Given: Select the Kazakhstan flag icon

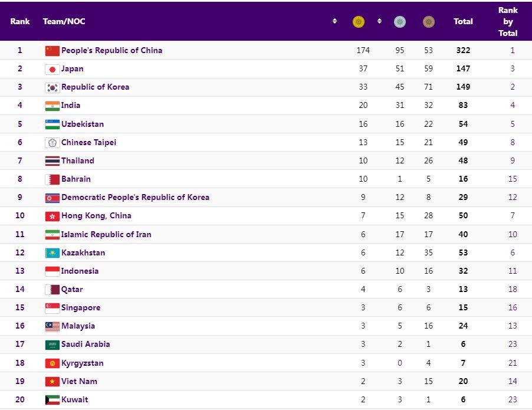Looking at the screenshot, I should point(52,253).
